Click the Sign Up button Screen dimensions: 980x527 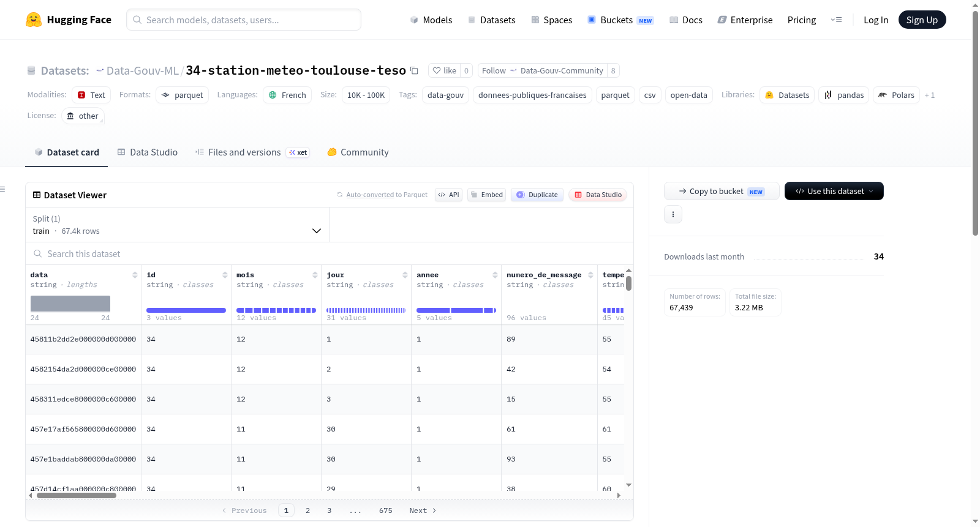(x=922, y=20)
